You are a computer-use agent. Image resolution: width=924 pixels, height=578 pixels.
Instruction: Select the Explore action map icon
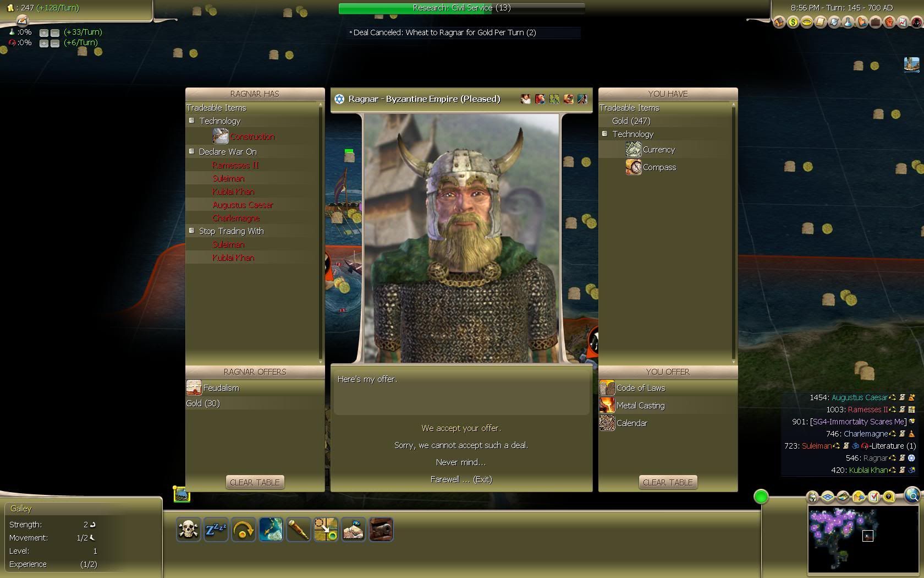pyautogui.click(x=271, y=530)
